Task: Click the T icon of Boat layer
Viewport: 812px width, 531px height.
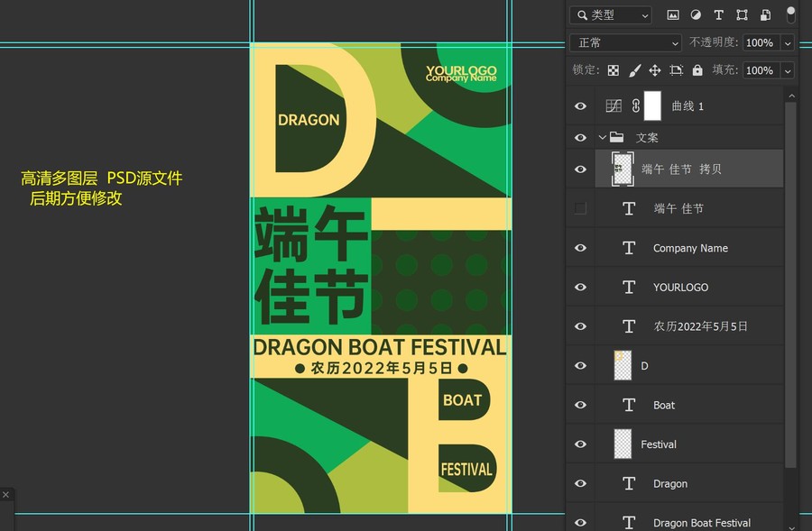Action: click(x=629, y=406)
